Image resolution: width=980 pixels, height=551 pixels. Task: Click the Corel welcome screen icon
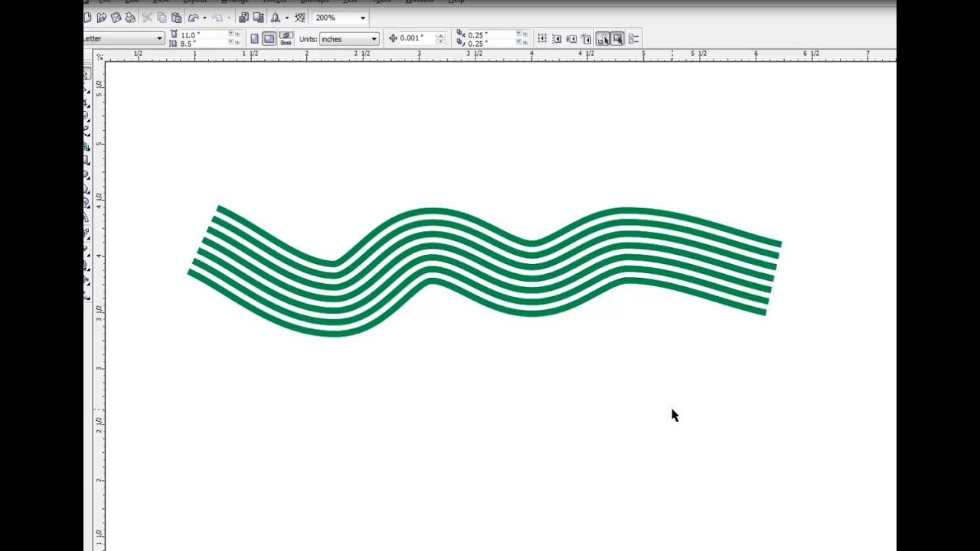click(x=299, y=18)
